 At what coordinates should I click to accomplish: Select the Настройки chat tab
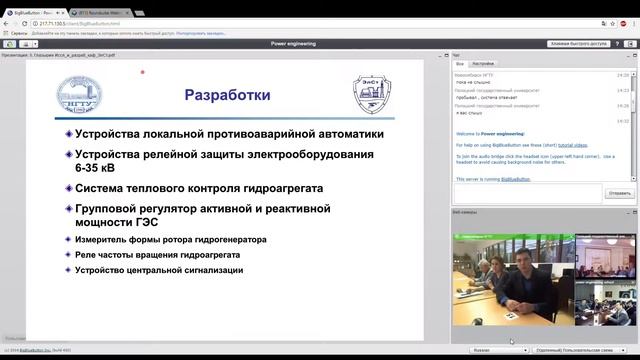click(483, 64)
